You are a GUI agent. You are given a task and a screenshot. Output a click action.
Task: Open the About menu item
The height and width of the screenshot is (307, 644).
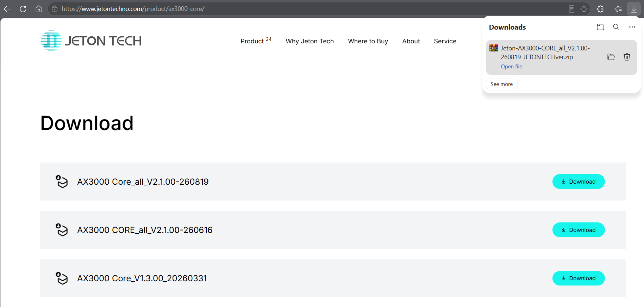411,41
